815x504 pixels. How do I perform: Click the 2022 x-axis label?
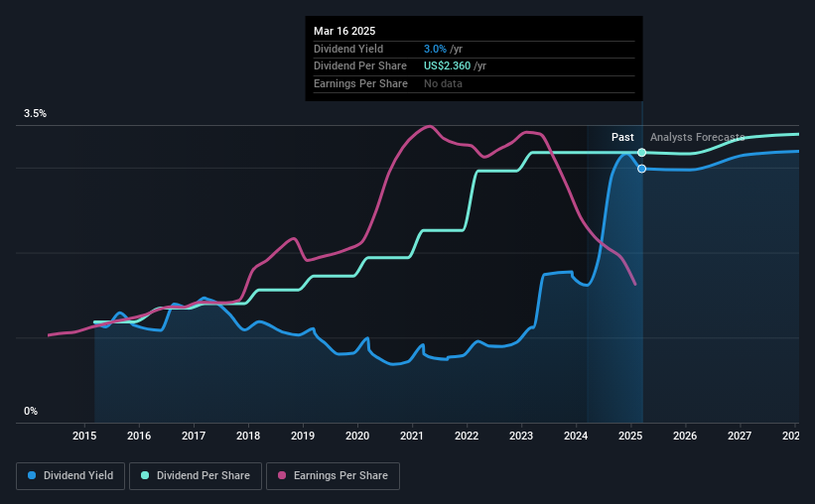467,436
